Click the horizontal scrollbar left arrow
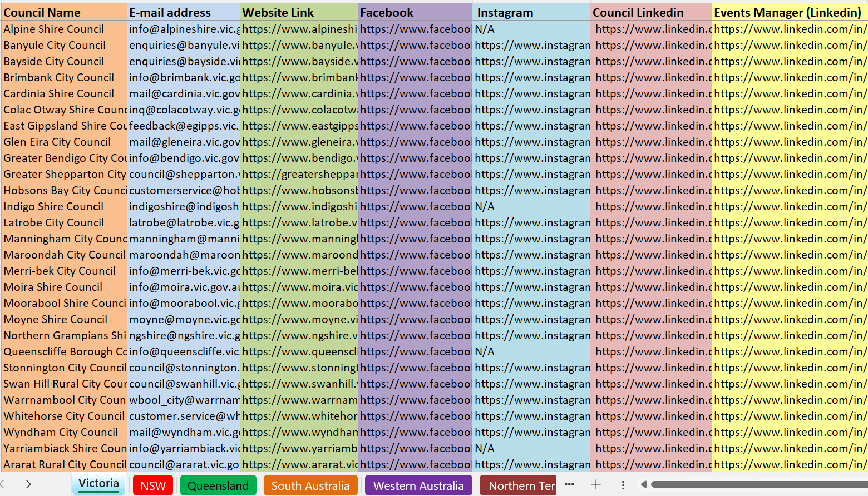Image resolution: width=868 pixels, height=496 pixels. pos(644,484)
